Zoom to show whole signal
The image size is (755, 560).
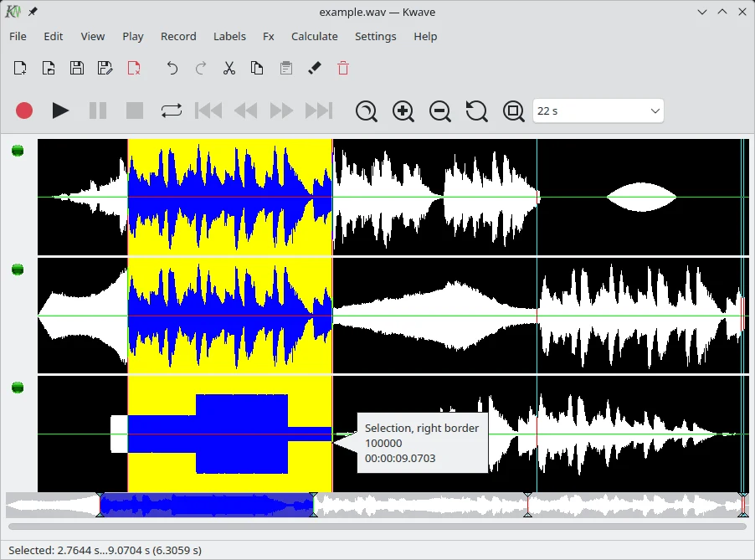(x=513, y=111)
